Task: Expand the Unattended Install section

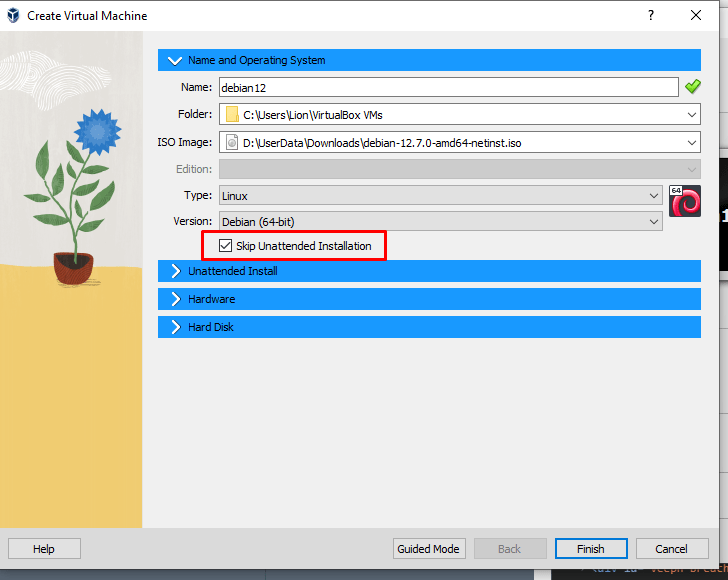Action: pyautogui.click(x=429, y=271)
